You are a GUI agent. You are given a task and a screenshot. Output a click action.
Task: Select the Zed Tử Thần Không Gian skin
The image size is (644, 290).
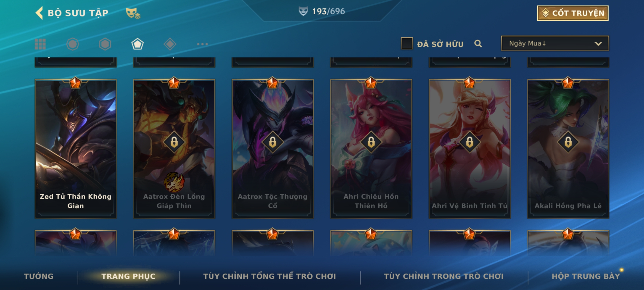[x=76, y=148]
